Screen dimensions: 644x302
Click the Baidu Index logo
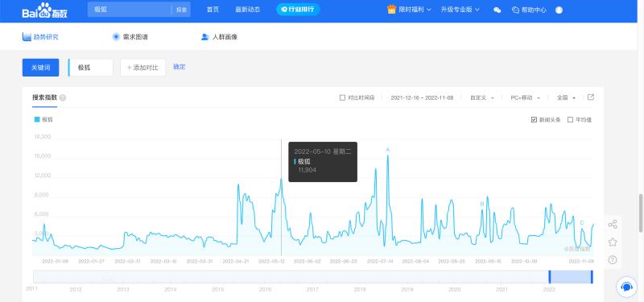click(45, 10)
